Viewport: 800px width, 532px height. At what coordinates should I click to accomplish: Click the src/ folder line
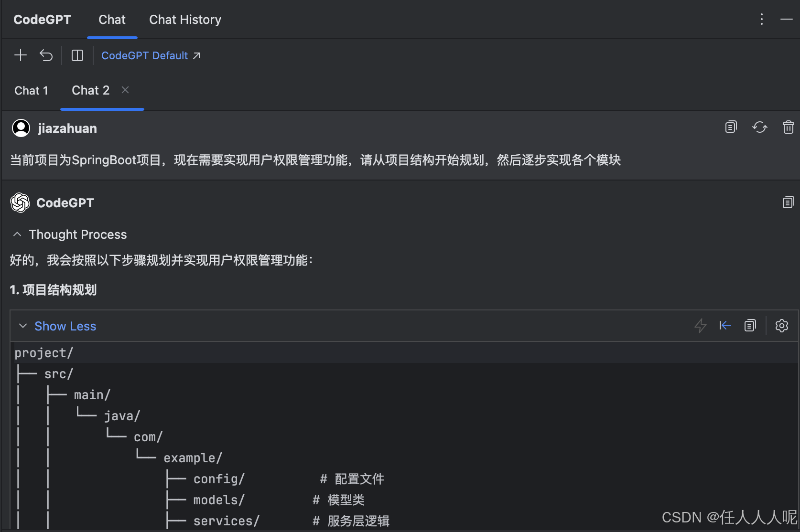[59, 374]
